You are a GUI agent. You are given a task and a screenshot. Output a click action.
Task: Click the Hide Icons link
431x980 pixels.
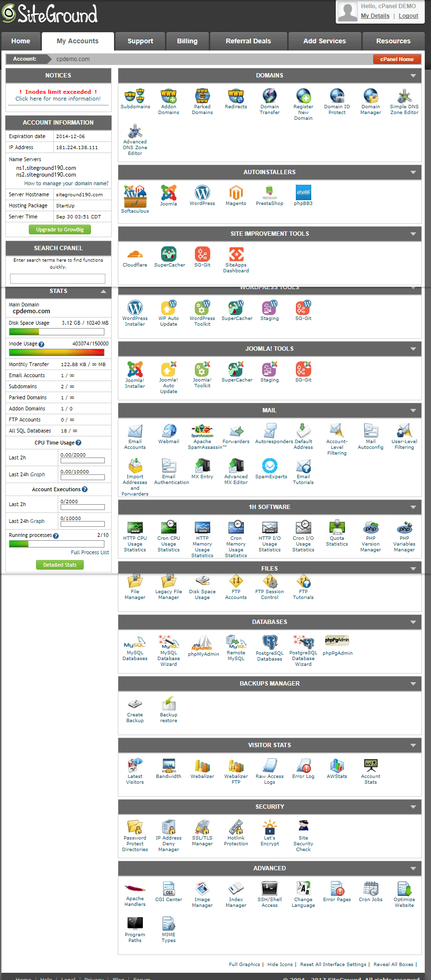280,964
